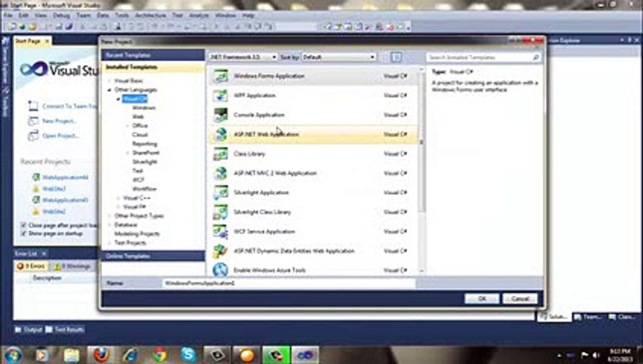Expand the SharePoint node under Visual C#
Screen dimensions: 643x364
pyautogui.click(x=127, y=153)
